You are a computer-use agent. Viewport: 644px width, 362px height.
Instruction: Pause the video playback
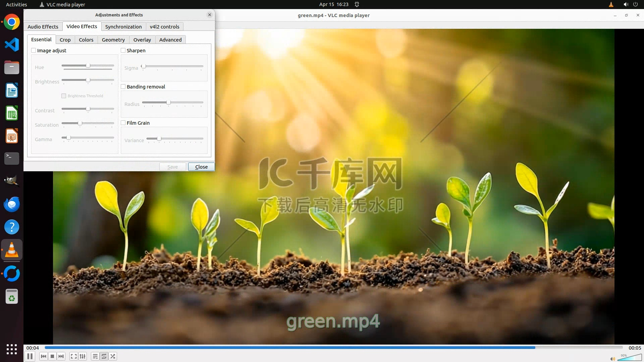coord(30,356)
